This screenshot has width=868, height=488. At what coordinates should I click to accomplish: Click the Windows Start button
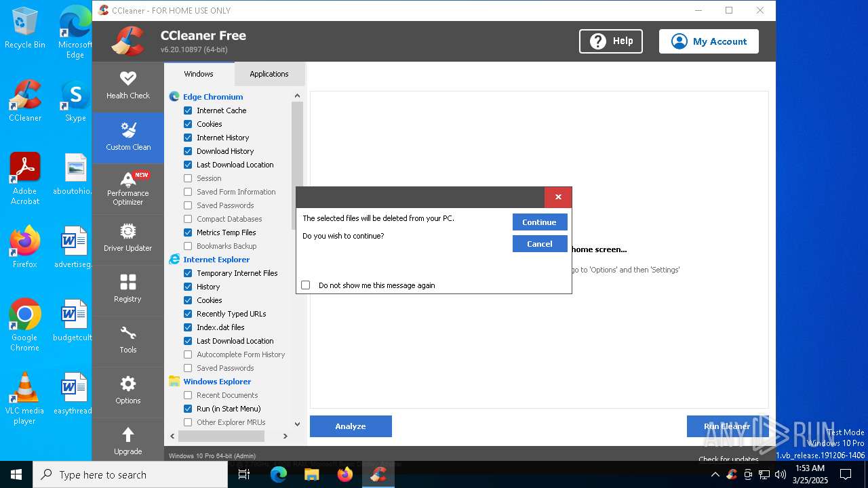click(x=16, y=474)
